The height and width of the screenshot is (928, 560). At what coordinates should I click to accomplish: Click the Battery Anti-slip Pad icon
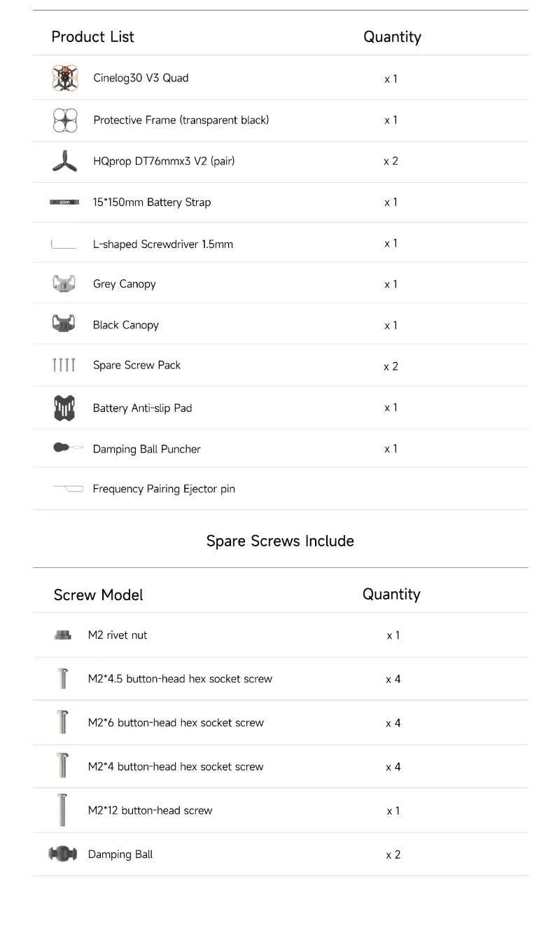[x=64, y=408]
